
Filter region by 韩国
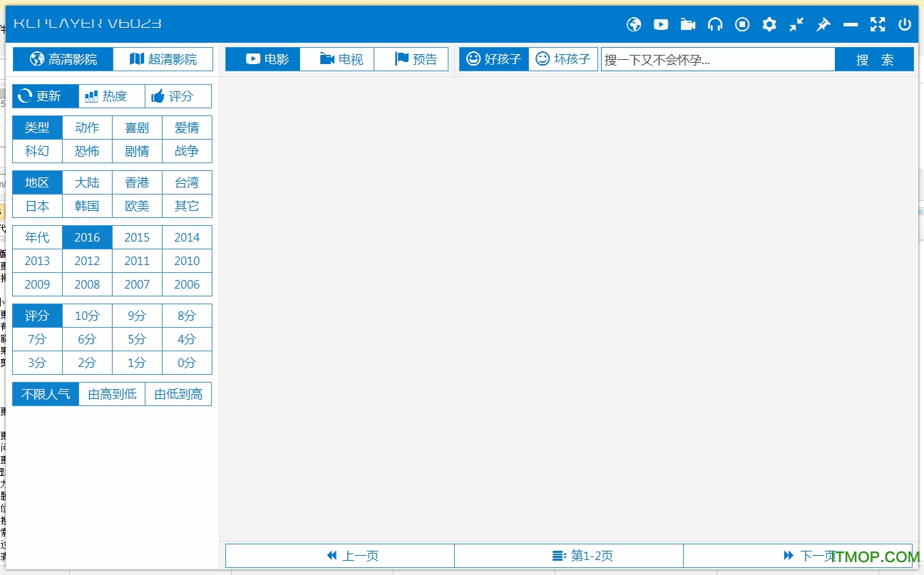[x=87, y=206]
